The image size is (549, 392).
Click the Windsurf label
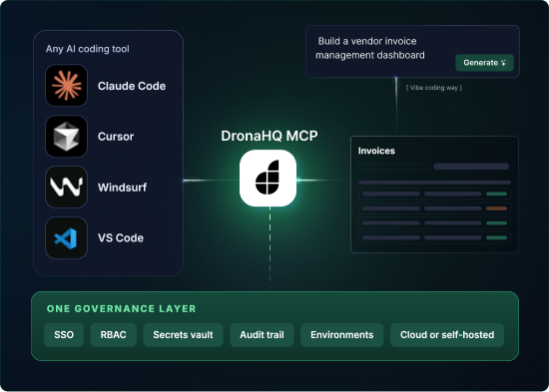pos(122,188)
